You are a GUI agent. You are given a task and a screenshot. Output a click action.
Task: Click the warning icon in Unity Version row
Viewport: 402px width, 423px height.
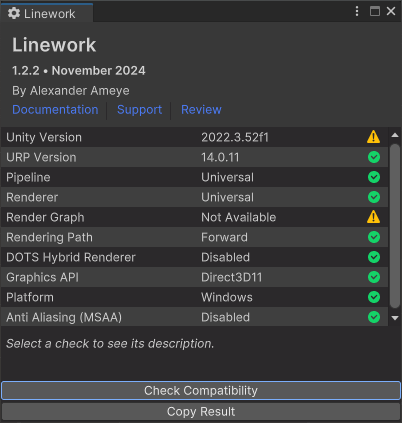pos(373,137)
